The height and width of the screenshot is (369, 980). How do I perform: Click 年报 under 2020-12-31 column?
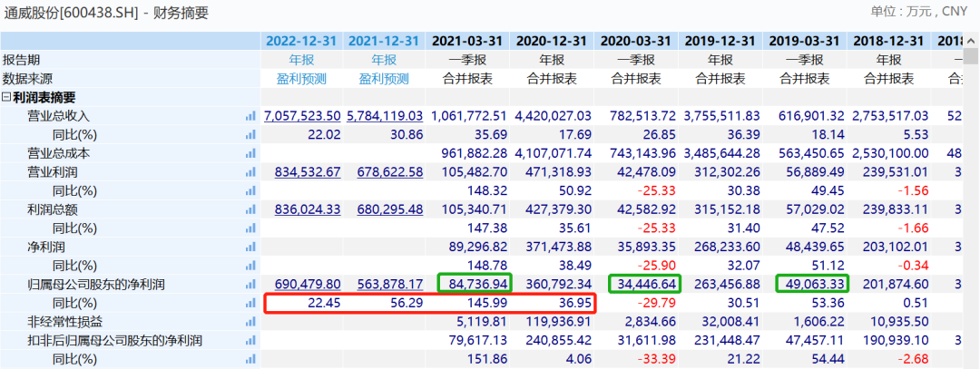click(552, 60)
